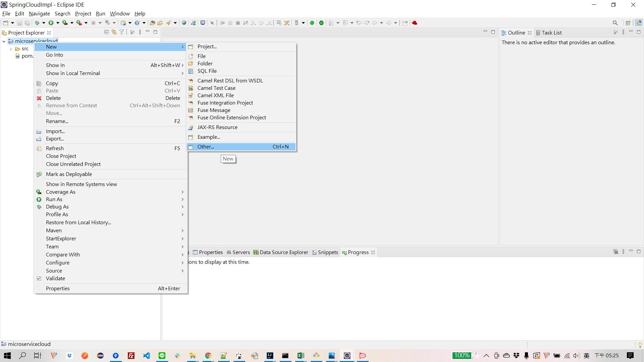Choose JAX-RS Resource menu item
Viewport: 644px width, 362px height.
click(241, 127)
